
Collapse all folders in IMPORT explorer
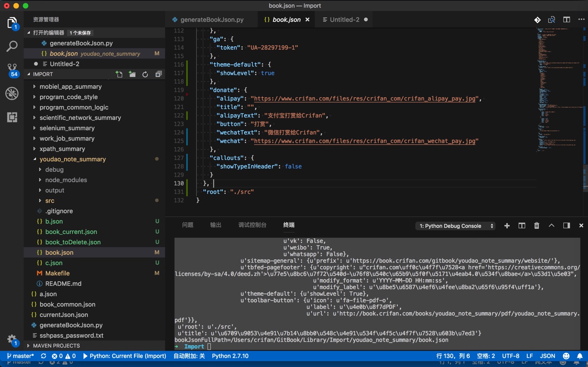(x=158, y=75)
